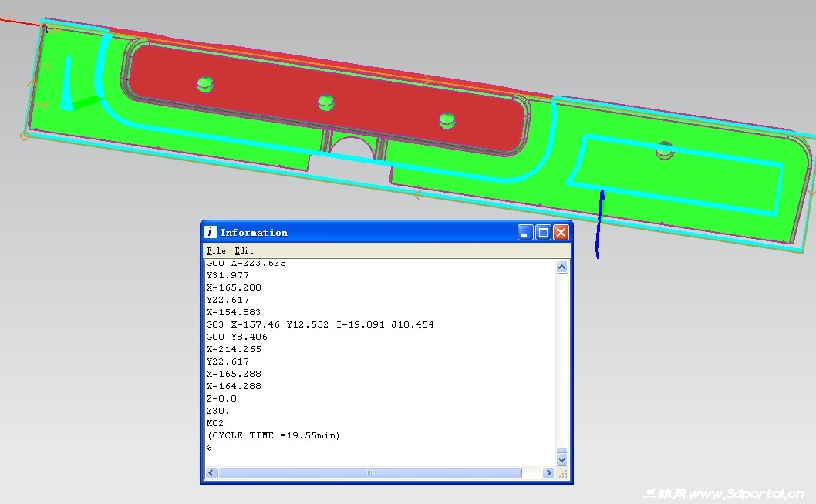Click the horizontal scrollbar right arrow
The image size is (816, 504).
[548, 473]
